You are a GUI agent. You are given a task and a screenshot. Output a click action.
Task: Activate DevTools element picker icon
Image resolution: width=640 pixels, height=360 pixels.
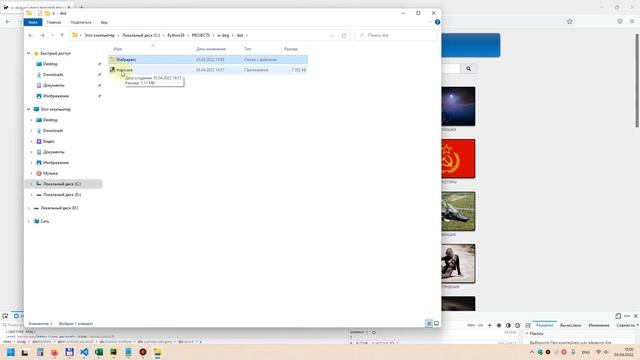5,316
